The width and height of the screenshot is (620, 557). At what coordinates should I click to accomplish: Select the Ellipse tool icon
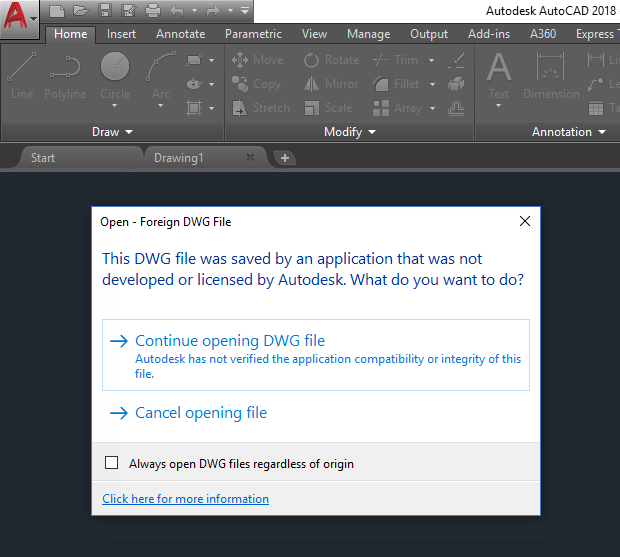[194, 84]
